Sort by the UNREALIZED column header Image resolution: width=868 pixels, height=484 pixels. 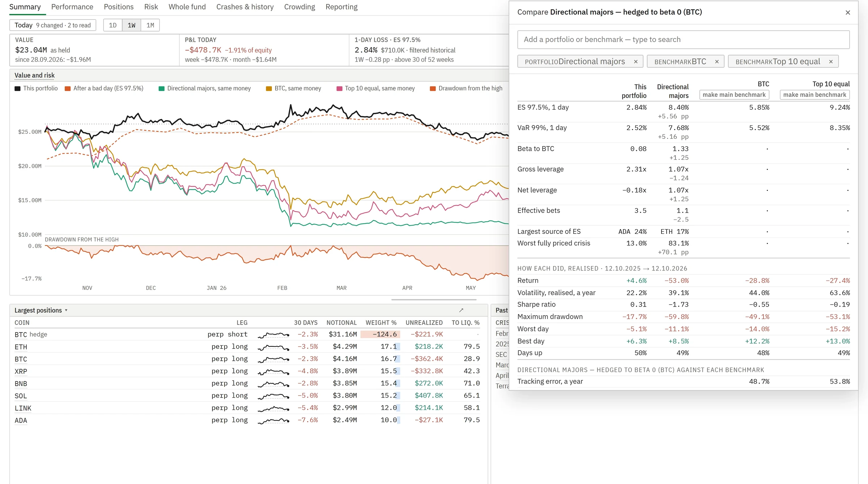[x=424, y=323]
